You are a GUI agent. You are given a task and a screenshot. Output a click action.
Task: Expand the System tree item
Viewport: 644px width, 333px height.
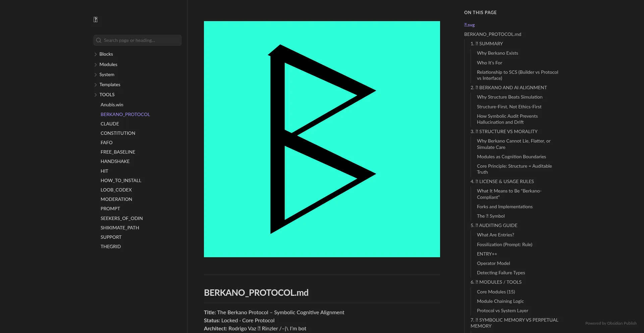pyautogui.click(x=95, y=74)
